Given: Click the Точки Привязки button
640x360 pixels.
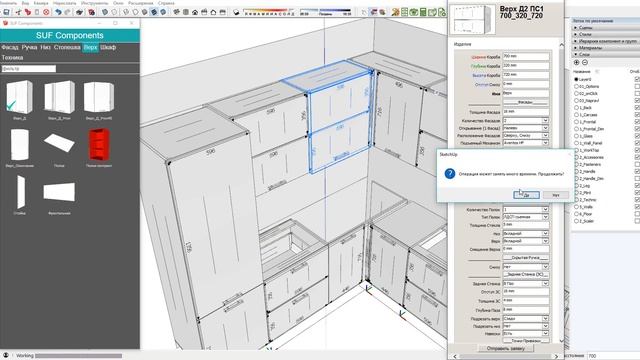Looking at the screenshot, I should tap(526, 340).
